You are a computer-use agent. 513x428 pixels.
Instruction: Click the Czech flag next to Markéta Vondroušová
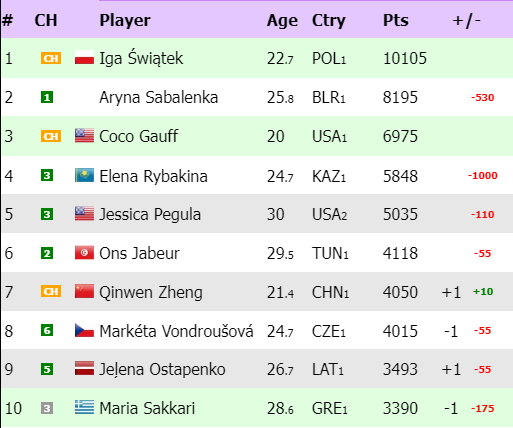click(84, 331)
